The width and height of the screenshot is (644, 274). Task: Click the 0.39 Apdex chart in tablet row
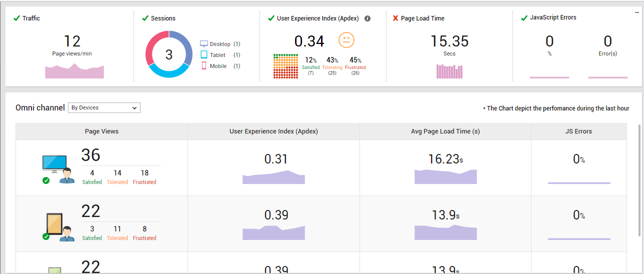pyautogui.click(x=273, y=232)
